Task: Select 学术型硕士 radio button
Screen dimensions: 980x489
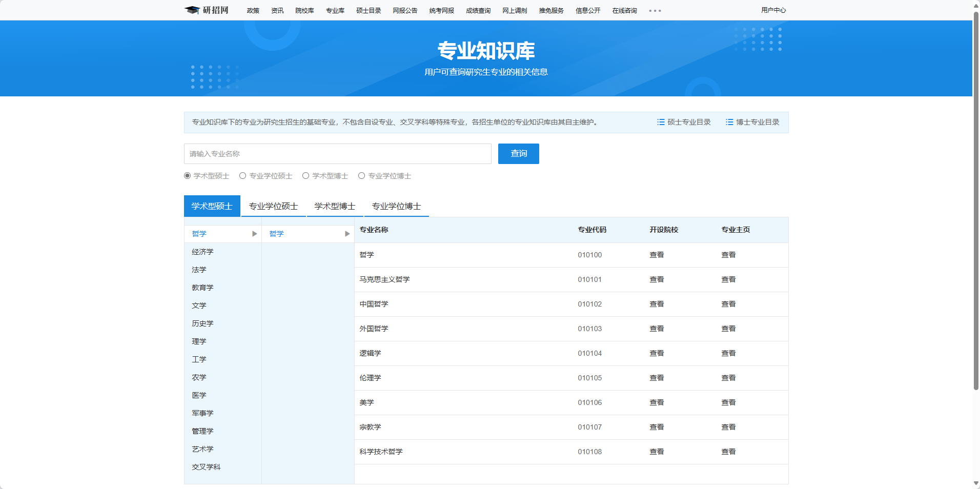Action: 188,176
